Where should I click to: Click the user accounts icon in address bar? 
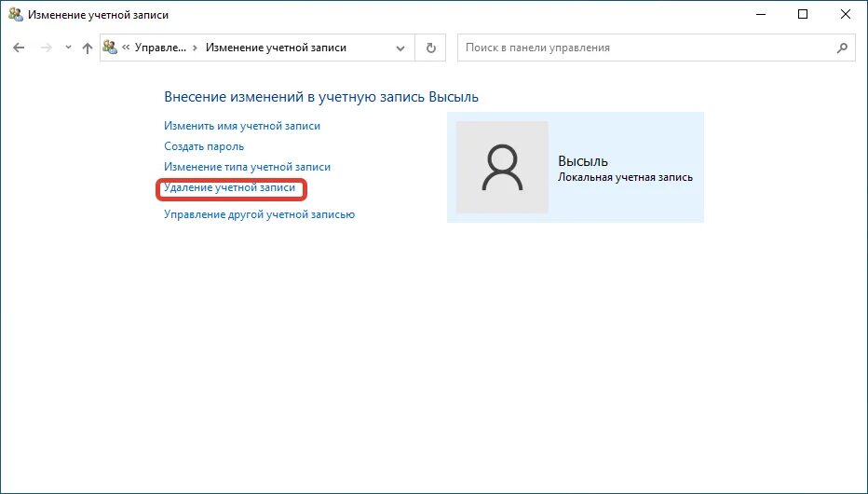click(110, 48)
